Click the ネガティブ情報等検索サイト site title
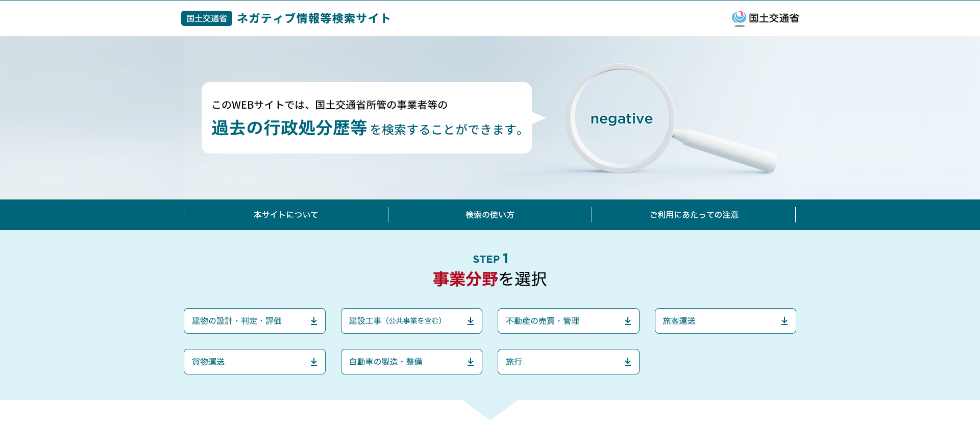The height and width of the screenshot is (428, 980). (x=313, y=18)
